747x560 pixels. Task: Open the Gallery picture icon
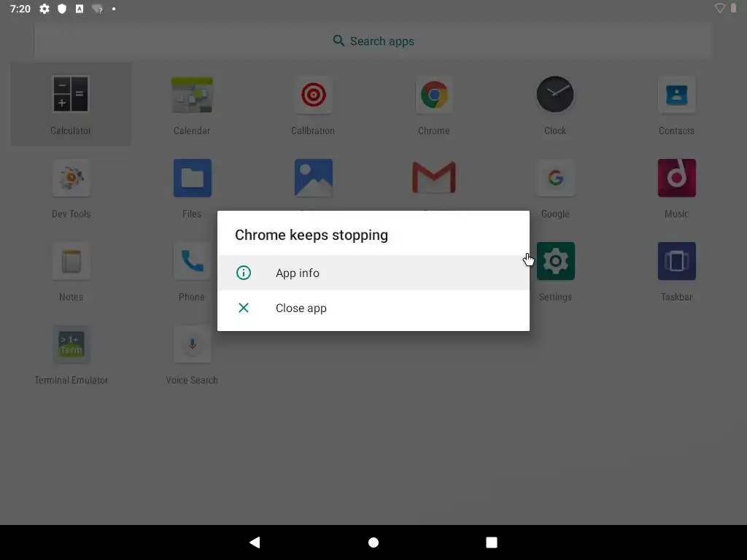[314, 178]
